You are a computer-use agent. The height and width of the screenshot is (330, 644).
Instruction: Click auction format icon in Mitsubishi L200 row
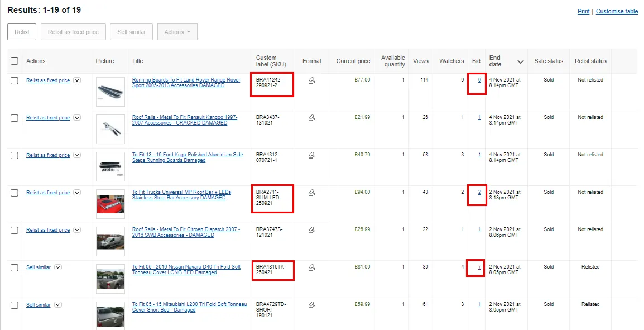pyautogui.click(x=312, y=304)
